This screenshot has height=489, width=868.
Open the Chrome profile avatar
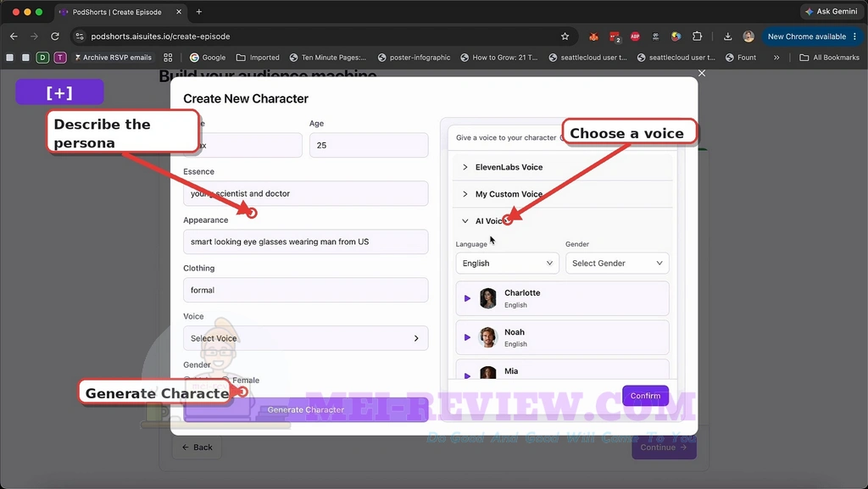(x=748, y=36)
